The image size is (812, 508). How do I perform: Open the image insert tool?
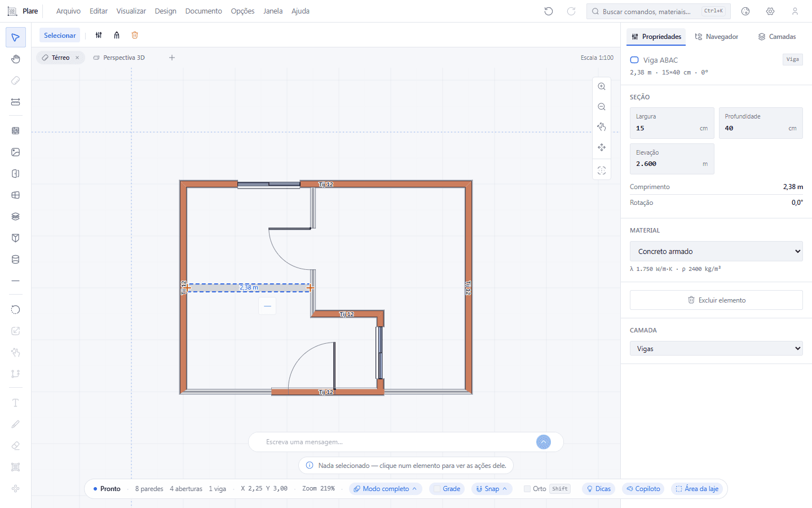point(16,152)
